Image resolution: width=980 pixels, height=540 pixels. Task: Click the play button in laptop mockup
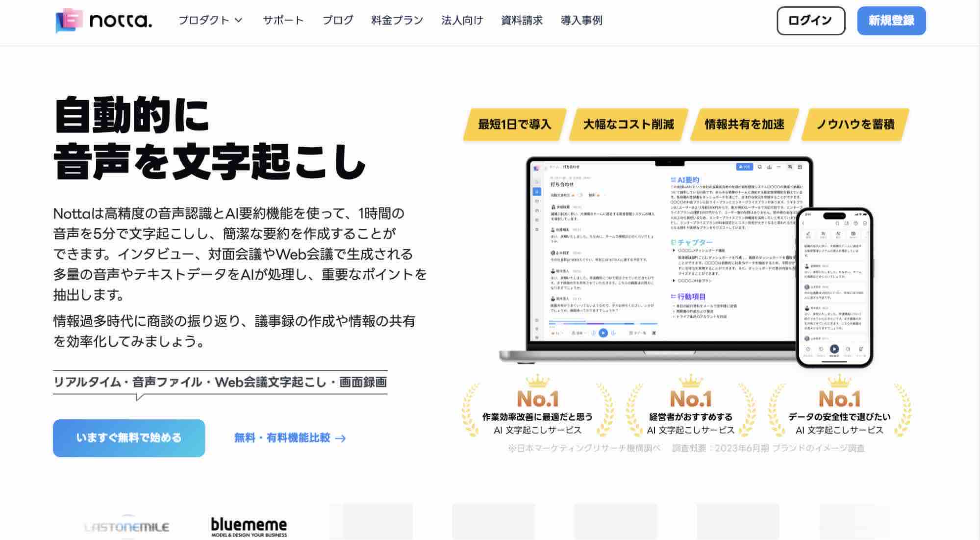point(603,333)
